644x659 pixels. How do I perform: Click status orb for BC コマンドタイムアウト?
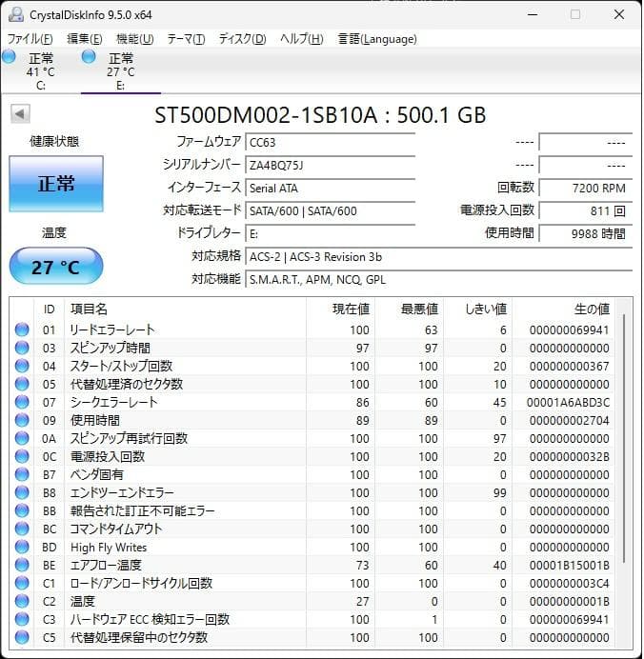[x=22, y=529]
